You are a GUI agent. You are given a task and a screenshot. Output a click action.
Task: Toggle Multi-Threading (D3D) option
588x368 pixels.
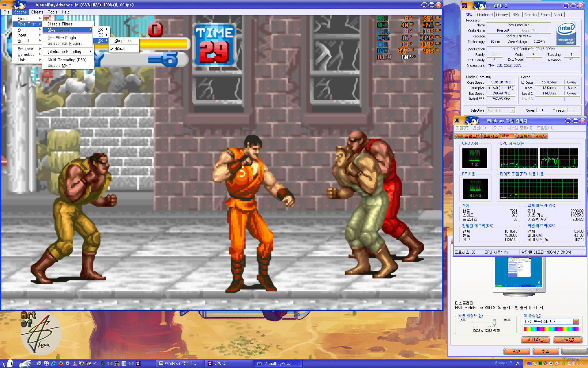(67, 60)
